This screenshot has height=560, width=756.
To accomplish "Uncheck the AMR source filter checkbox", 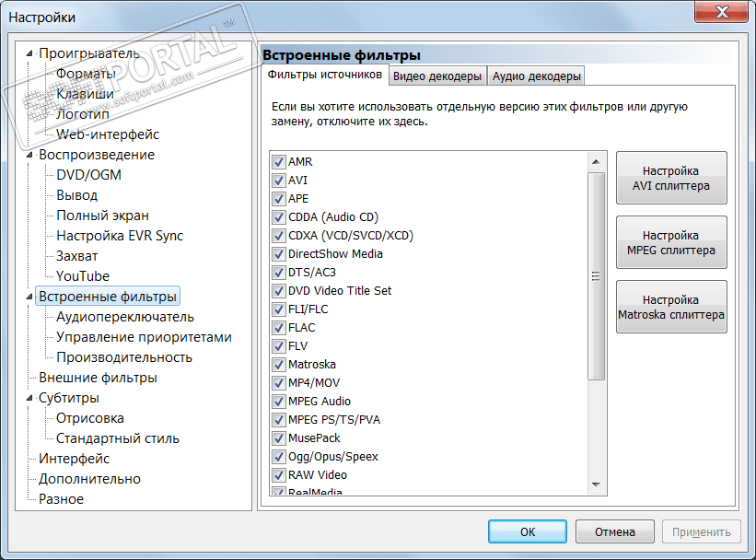I will pos(278,161).
